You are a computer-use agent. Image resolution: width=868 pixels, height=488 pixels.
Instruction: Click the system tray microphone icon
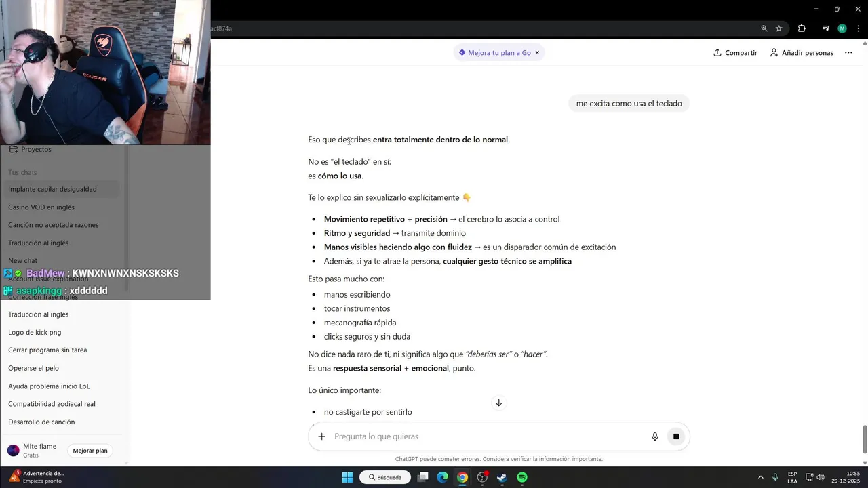coord(775,477)
